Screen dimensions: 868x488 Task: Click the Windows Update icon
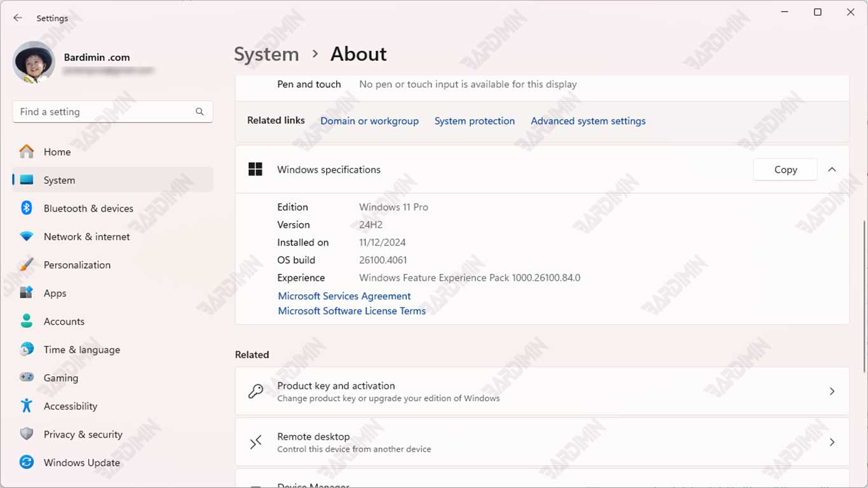tap(26, 462)
